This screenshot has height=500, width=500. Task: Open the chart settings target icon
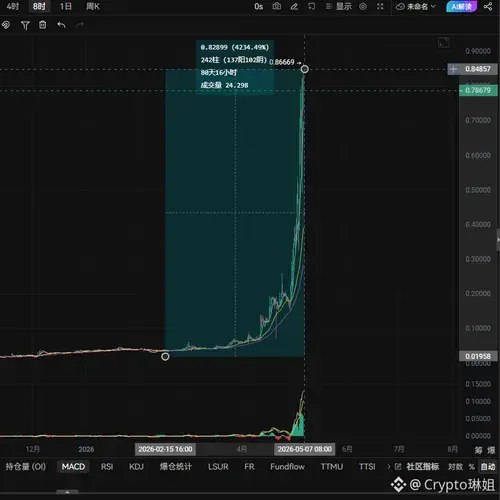point(363,6)
